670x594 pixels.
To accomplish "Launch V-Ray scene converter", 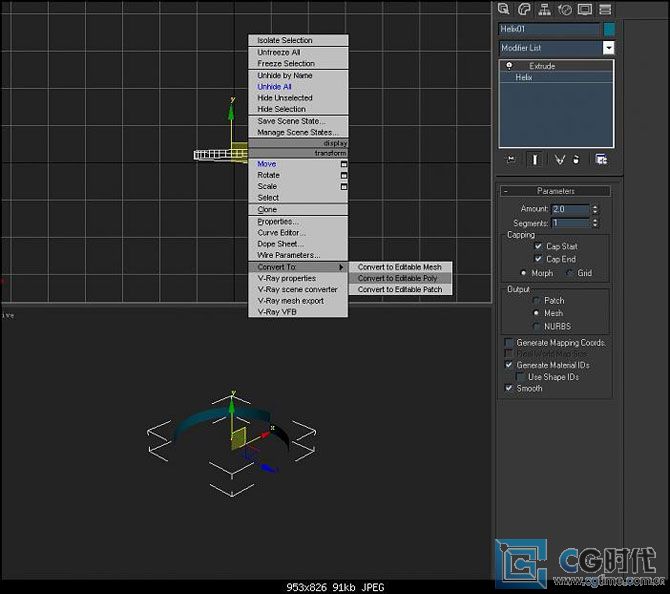I will pyautogui.click(x=298, y=289).
